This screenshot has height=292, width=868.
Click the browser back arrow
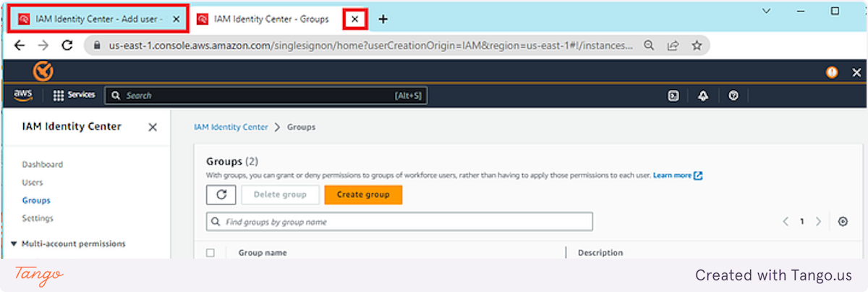[20, 45]
